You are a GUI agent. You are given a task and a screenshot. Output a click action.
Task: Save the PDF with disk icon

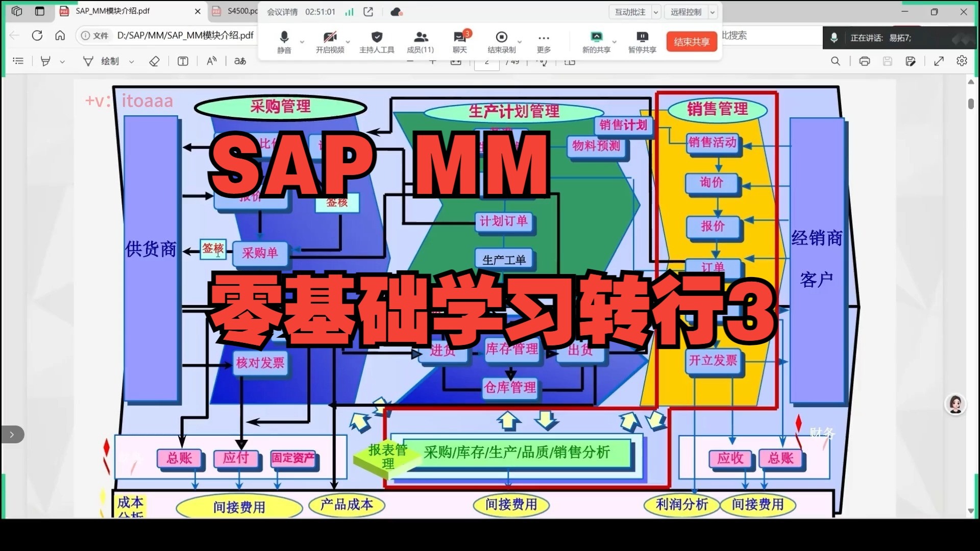pos(888,61)
